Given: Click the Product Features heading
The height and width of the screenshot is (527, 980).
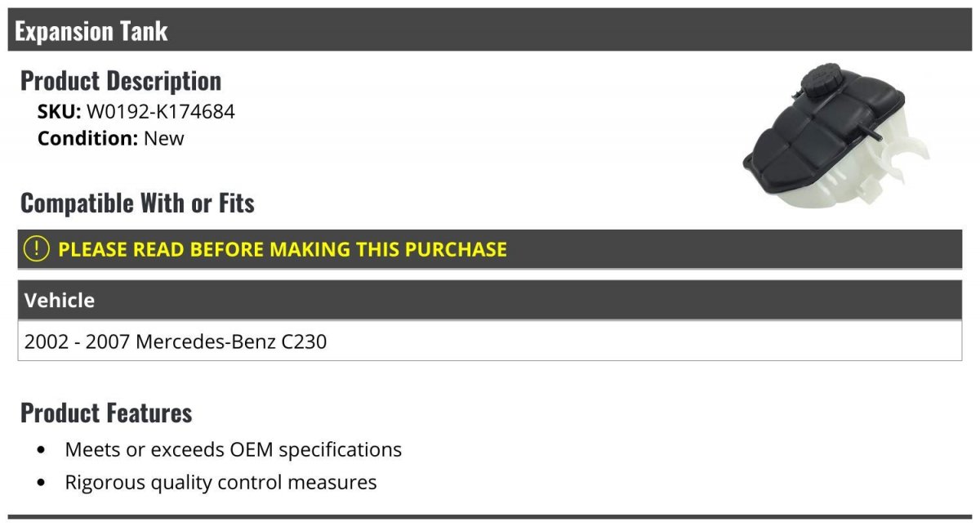Looking at the screenshot, I should 106,413.
